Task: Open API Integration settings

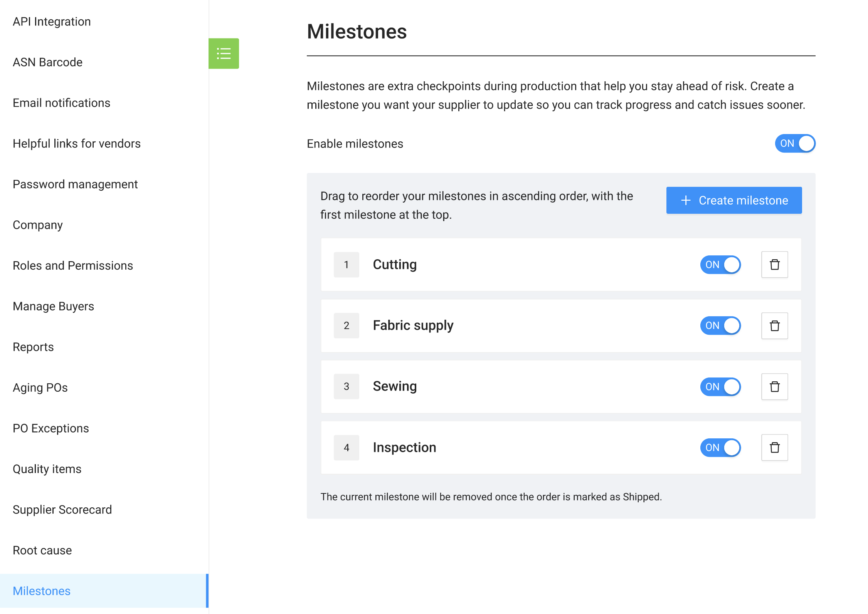Action: tap(52, 22)
